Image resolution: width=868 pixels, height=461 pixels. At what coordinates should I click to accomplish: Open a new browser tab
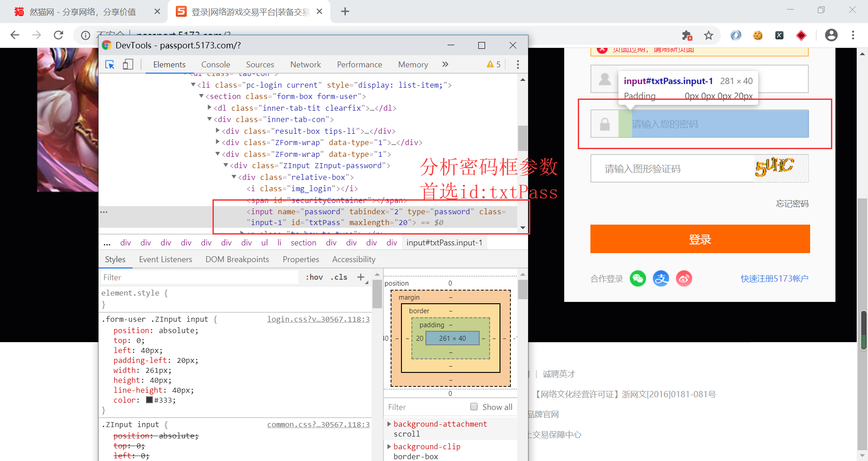pyautogui.click(x=345, y=11)
